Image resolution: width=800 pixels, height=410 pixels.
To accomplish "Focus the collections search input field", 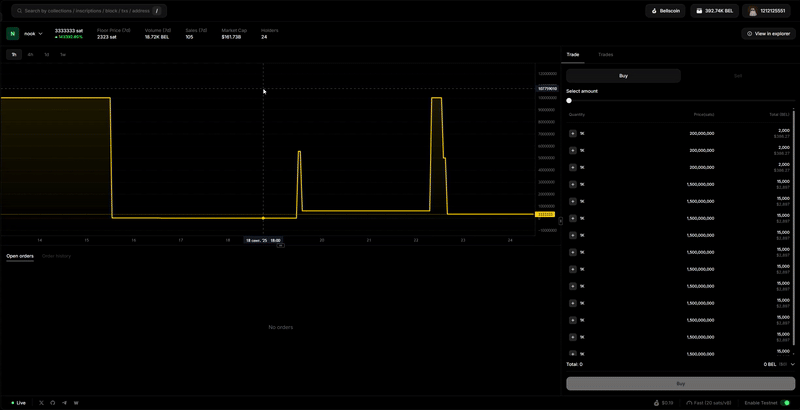I will tap(85, 11).
